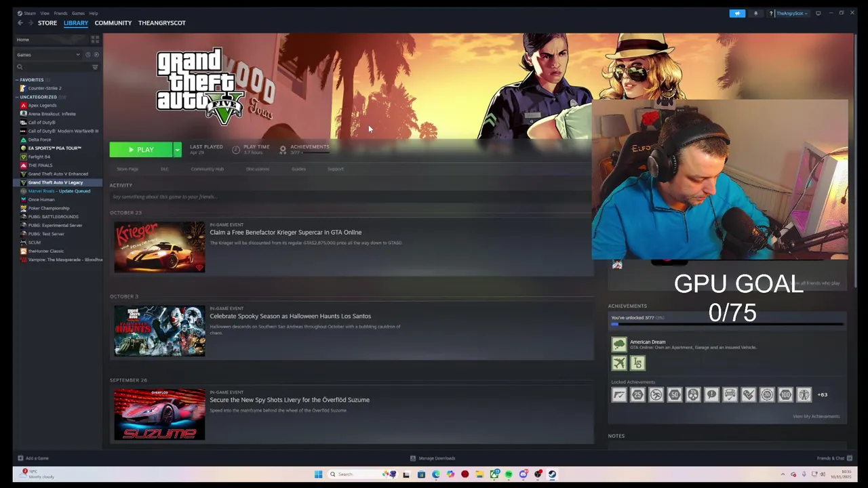This screenshot has width=868, height=488.
Task: Click the locked pistol achievement icon
Action: [619, 394]
